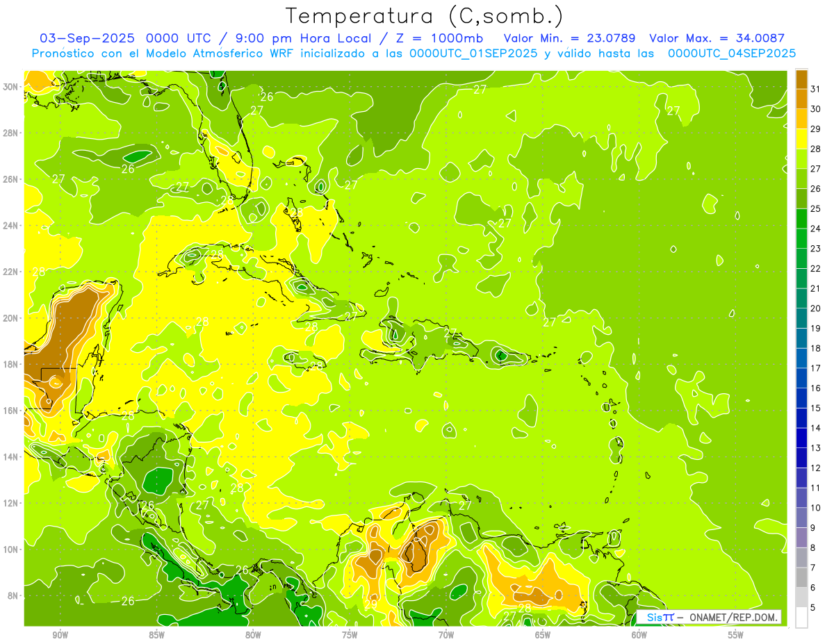Click the value 31 on the color scale
The height and width of the screenshot is (644, 834).
[816, 88]
